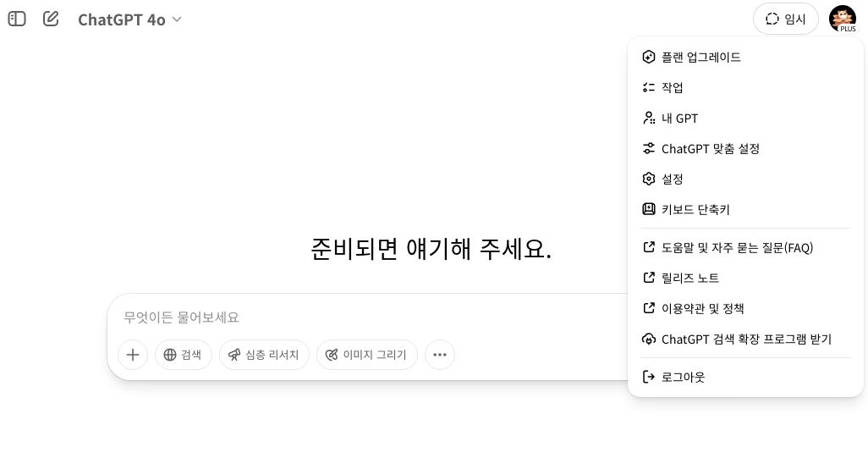
Task: Toggle the sidebar panel icon
Action: click(17, 19)
